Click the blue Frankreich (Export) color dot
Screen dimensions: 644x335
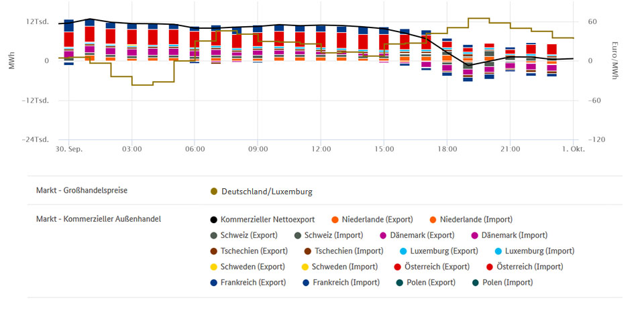pos(213,283)
